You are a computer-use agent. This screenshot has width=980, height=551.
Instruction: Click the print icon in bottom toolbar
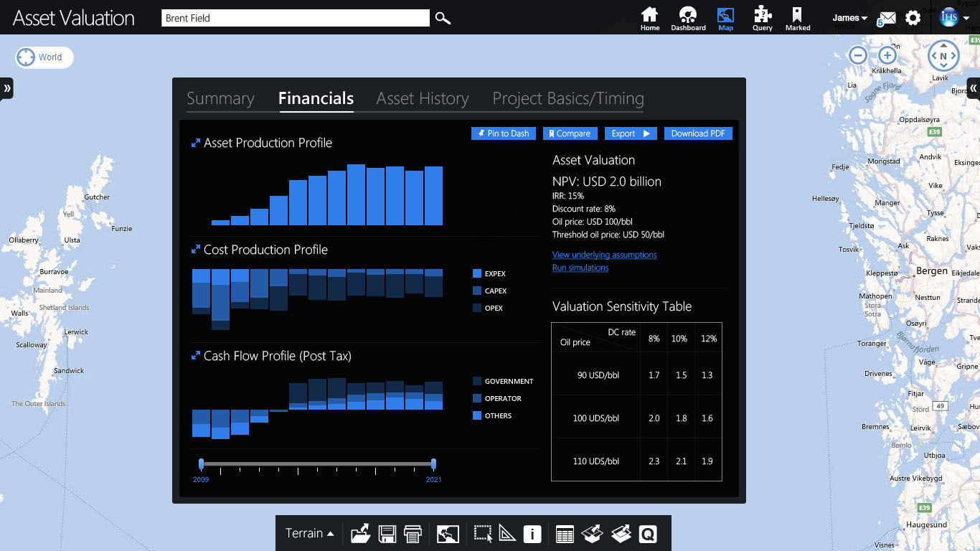click(413, 534)
